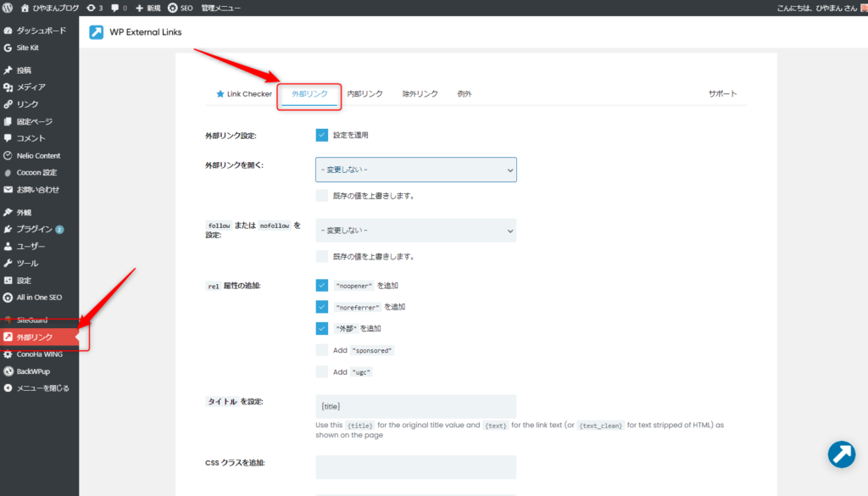This screenshot has height=496, width=868.
Task: Switch to the Link Checker tab
Action: 244,94
